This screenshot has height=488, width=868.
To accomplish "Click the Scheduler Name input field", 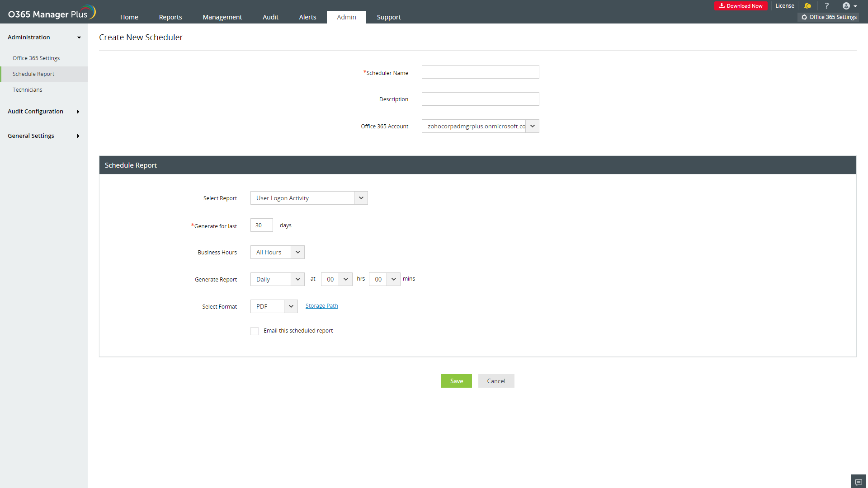I will (x=480, y=72).
